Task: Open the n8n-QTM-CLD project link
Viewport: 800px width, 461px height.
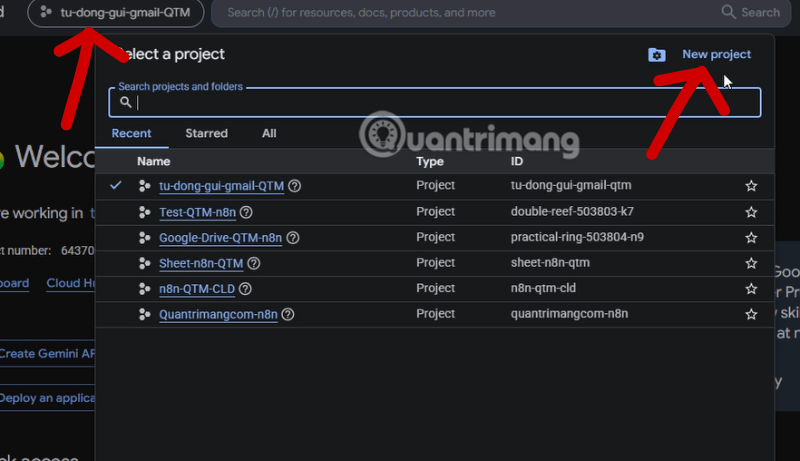Action: [x=197, y=289]
